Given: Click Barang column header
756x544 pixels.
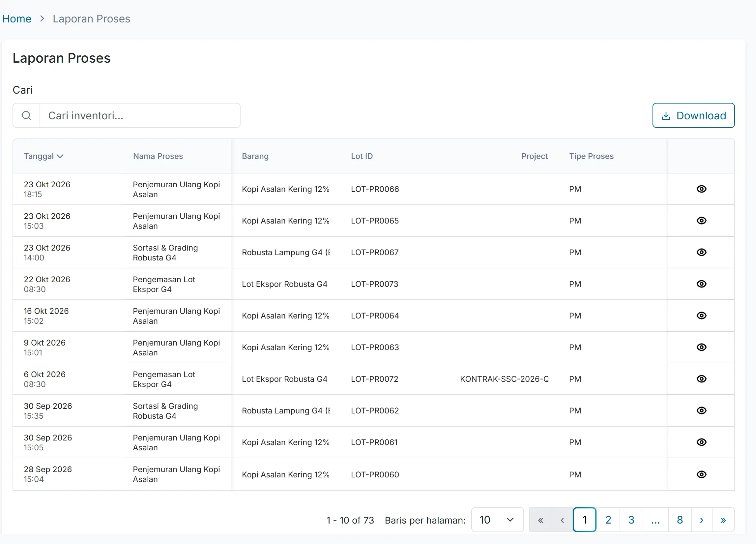Looking at the screenshot, I should coord(255,156).
